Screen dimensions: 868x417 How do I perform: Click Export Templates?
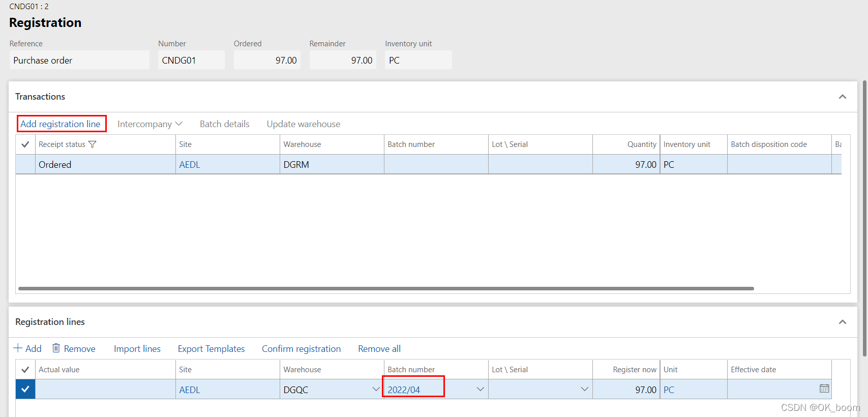pos(212,349)
